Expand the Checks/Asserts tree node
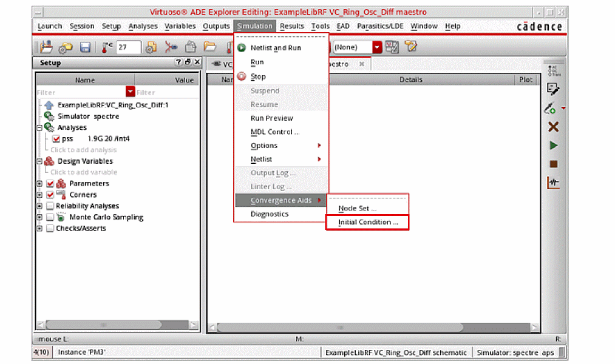 [39, 228]
